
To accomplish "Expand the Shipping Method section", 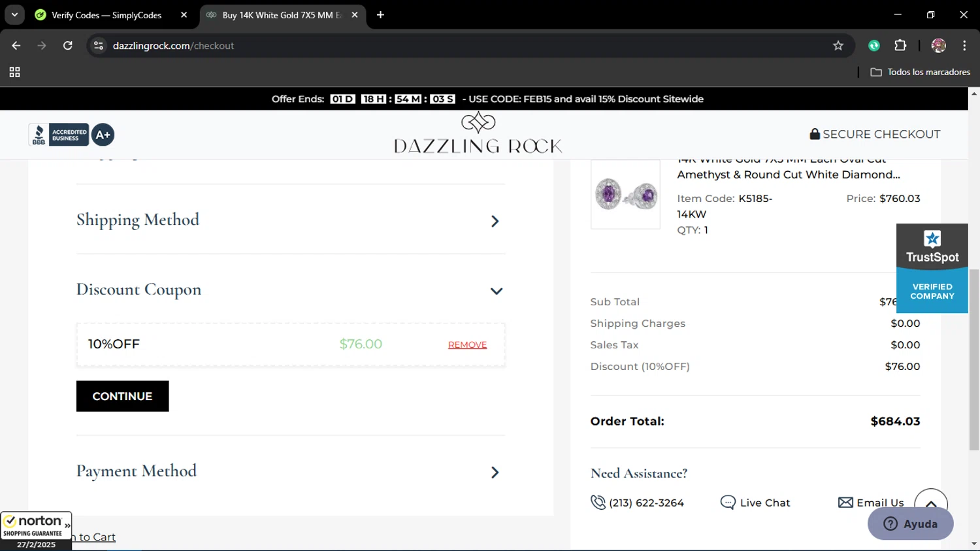I will [291, 220].
